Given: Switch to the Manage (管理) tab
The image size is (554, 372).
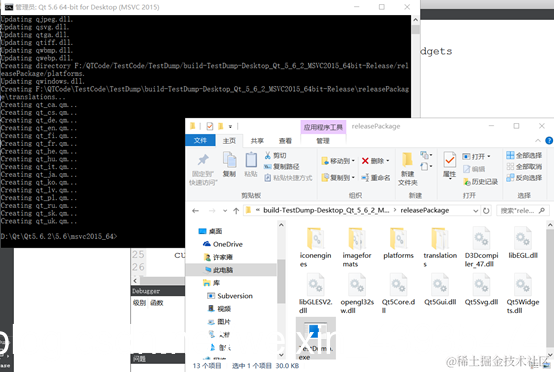Looking at the screenshot, I should [323, 141].
